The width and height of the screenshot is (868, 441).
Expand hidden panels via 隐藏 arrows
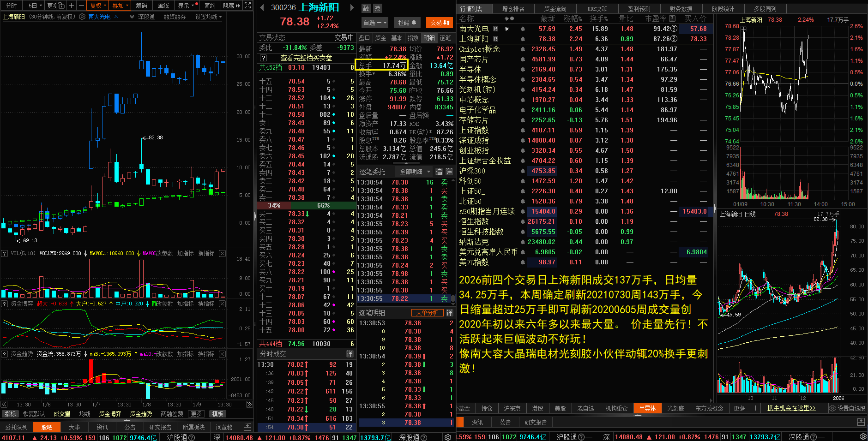point(231,6)
